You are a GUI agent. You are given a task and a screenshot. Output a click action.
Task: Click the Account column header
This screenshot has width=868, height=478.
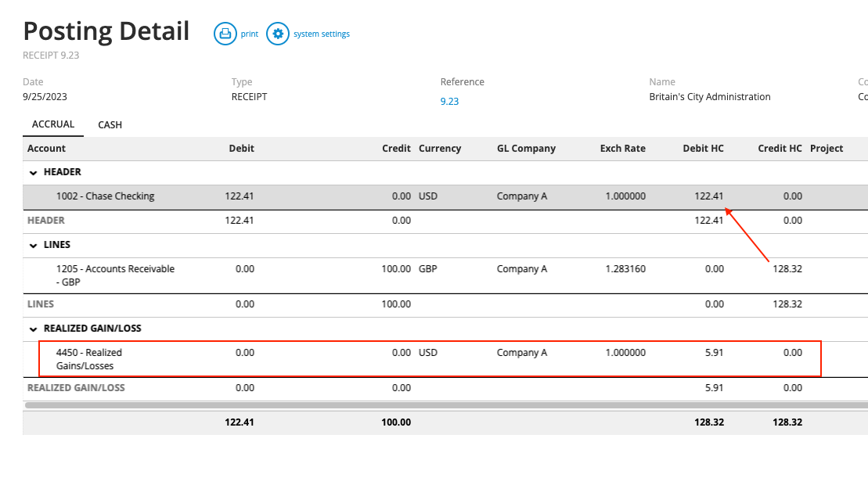click(44, 148)
